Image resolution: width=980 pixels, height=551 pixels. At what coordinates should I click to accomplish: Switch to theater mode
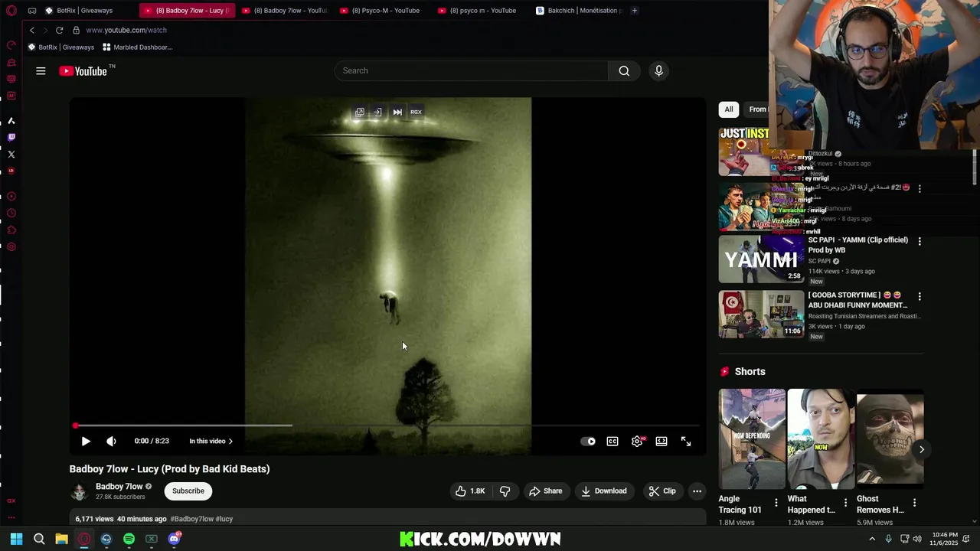click(661, 441)
